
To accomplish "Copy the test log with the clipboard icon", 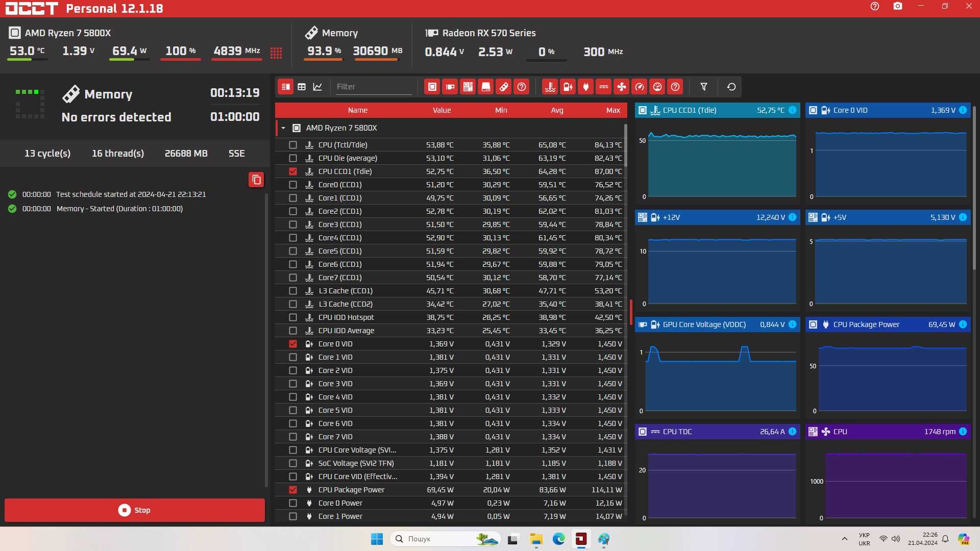I will [256, 180].
